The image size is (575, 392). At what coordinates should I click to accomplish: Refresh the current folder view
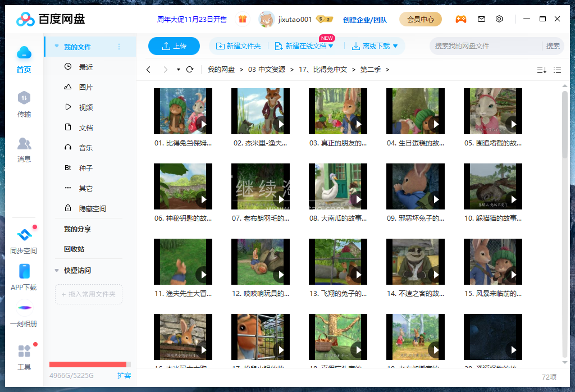[x=190, y=70]
